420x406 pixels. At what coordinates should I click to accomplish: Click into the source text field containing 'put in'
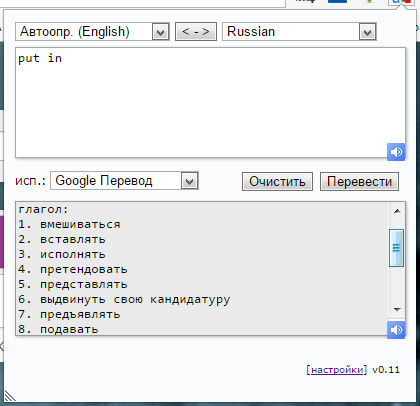[210, 102]
